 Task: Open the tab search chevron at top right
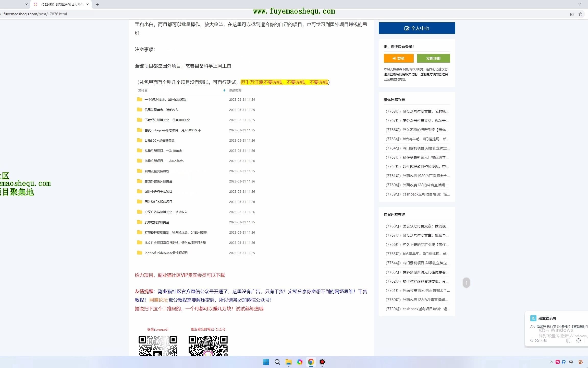point(579,4)
